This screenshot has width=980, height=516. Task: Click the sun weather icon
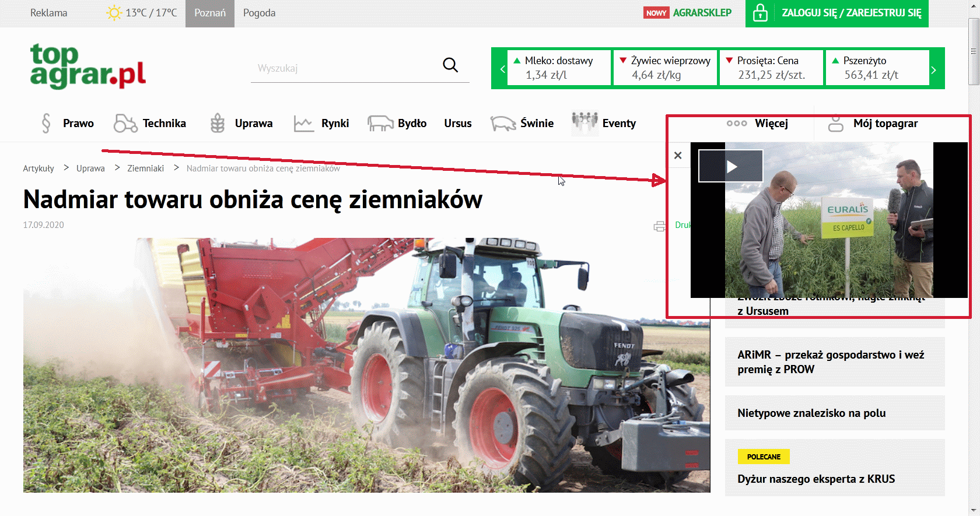pos(114,13)
